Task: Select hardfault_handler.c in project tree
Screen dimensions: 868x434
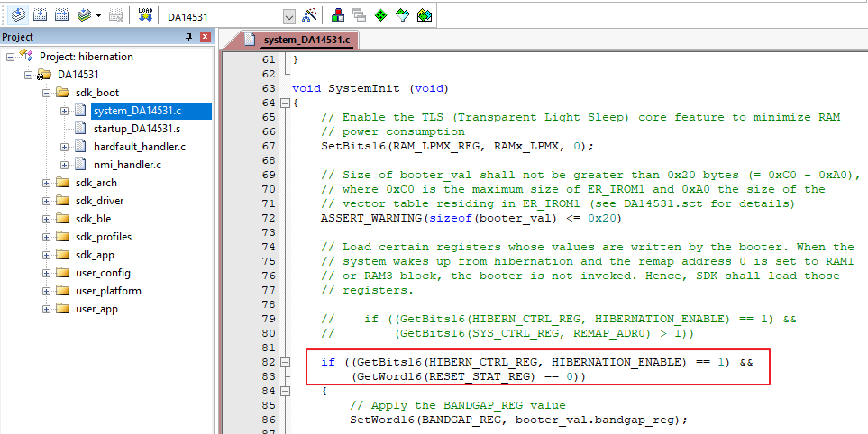Action: [140, 147]
